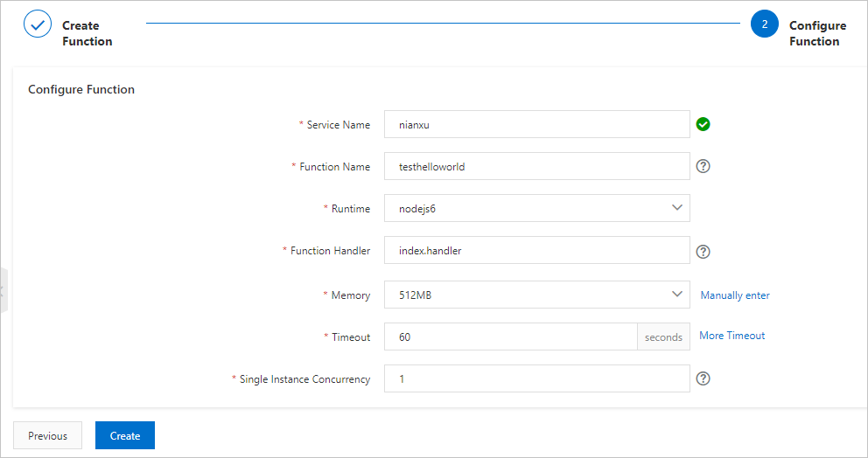Toggle the left-edge sidebar collapse handle
This screenshot has width=868, height=458.
3,290
